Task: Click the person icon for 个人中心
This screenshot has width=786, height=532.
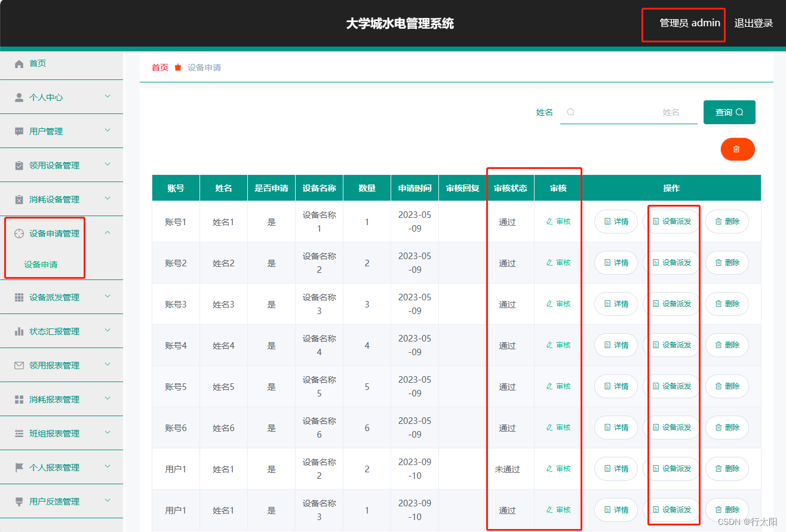Action: [19, 97]
